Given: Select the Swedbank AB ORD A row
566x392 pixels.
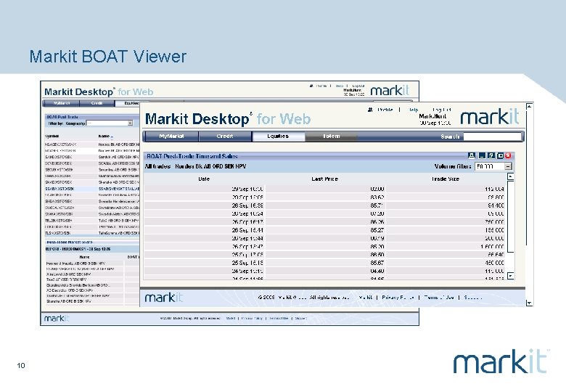Looking at the screenshot, I should point(92,208).
